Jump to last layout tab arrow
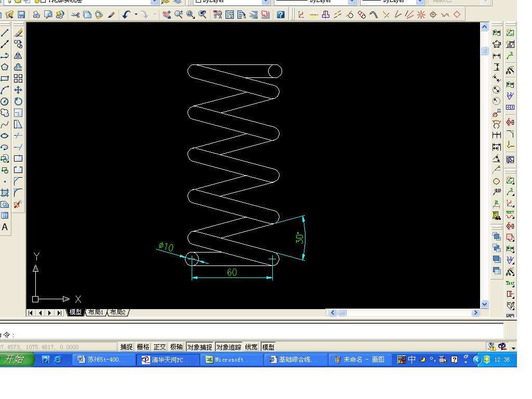 tap(60, 313)
